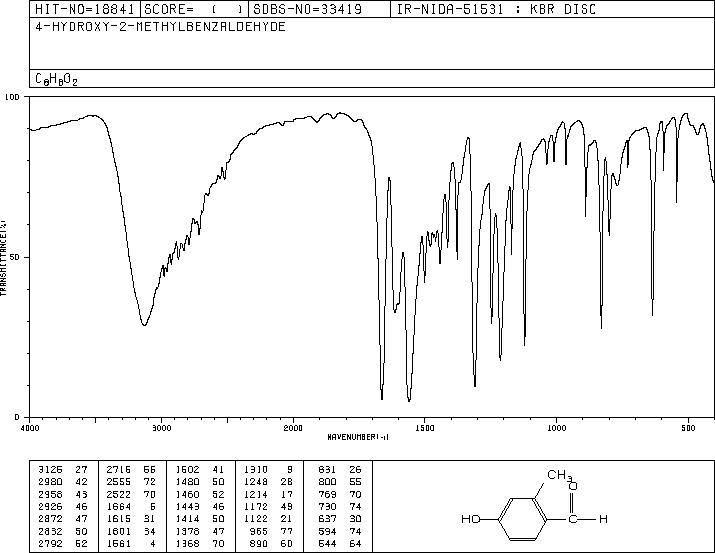Click the HIT-NO=18841 header cell
This screenshot has width=715, height=553.
click(85, 9)
